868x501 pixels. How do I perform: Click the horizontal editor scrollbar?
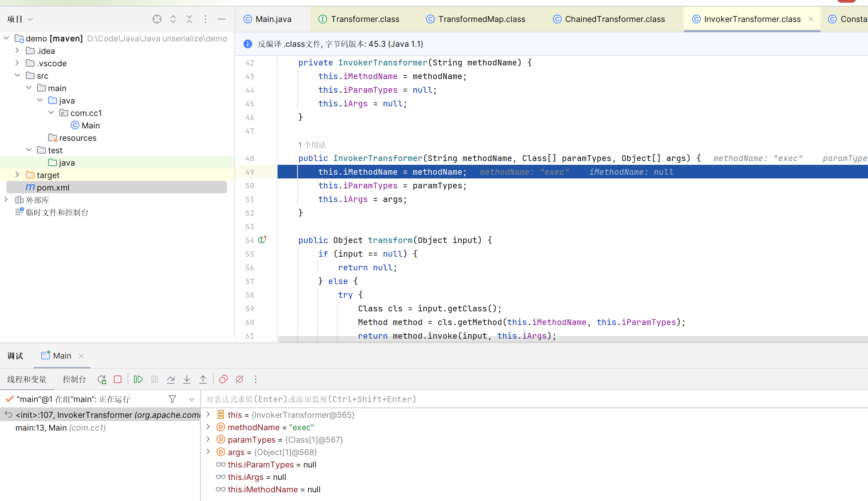point(573,339)
